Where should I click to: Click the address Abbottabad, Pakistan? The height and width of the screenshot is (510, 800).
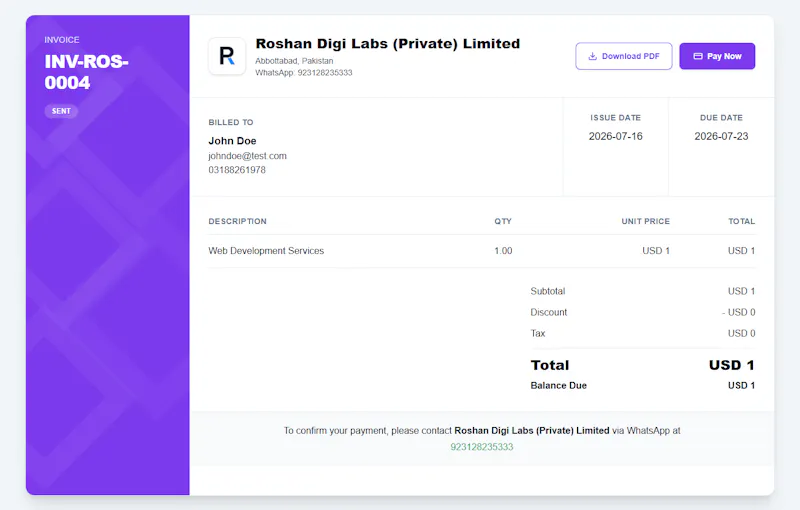coord(294,61)
